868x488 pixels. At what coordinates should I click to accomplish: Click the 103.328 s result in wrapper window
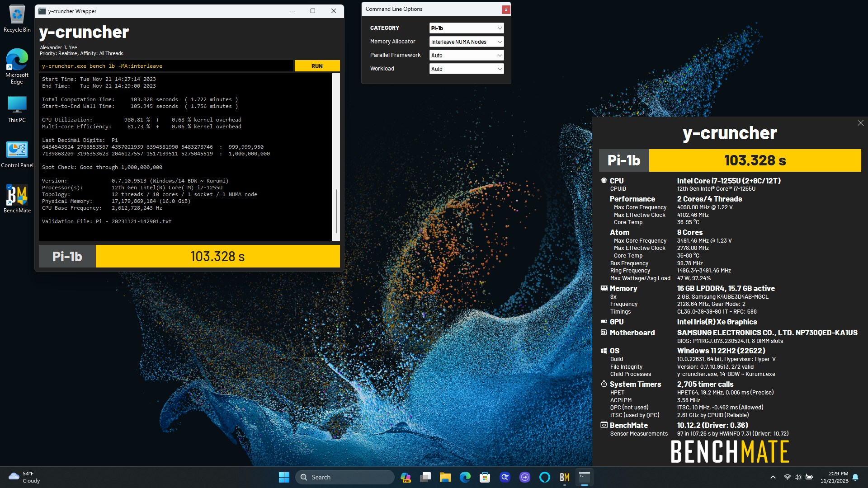[x=217, y=257]
